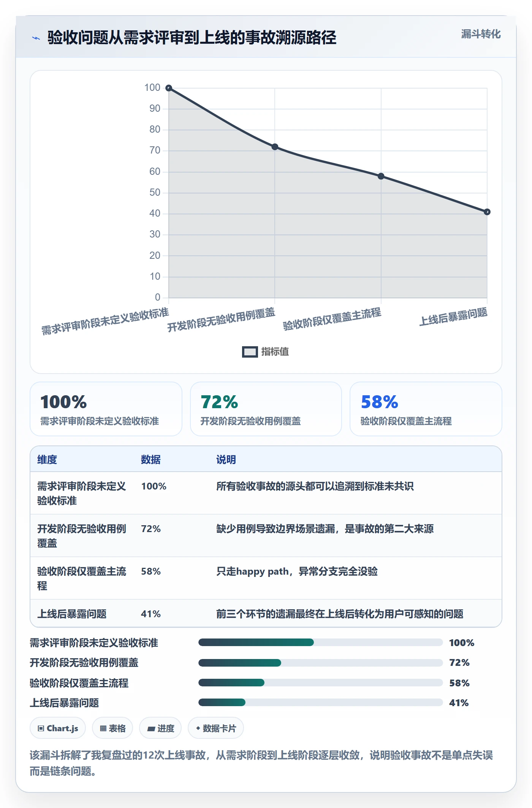Image resolution: width=532 pixels, height=808 pixels.
Task: Click the 100% progress bar
Action: coord(320,642)
